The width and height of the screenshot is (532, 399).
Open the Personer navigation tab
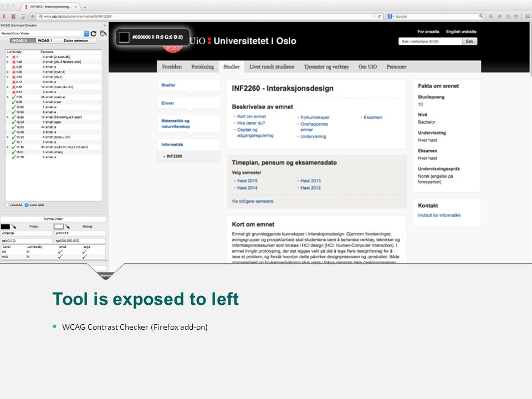396,67
